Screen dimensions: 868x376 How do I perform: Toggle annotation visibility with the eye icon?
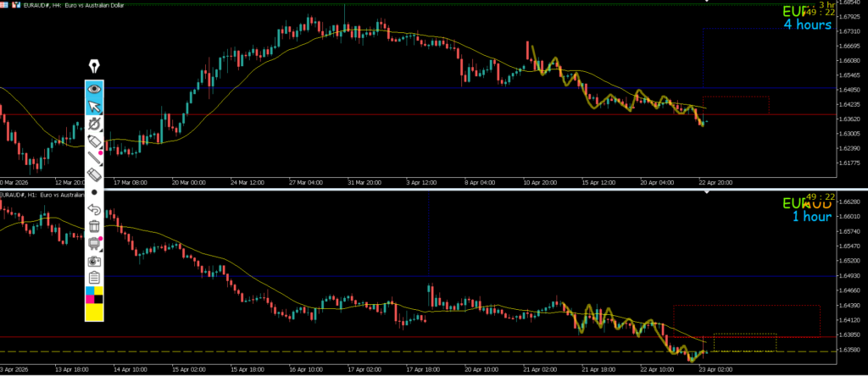point(94,88)
